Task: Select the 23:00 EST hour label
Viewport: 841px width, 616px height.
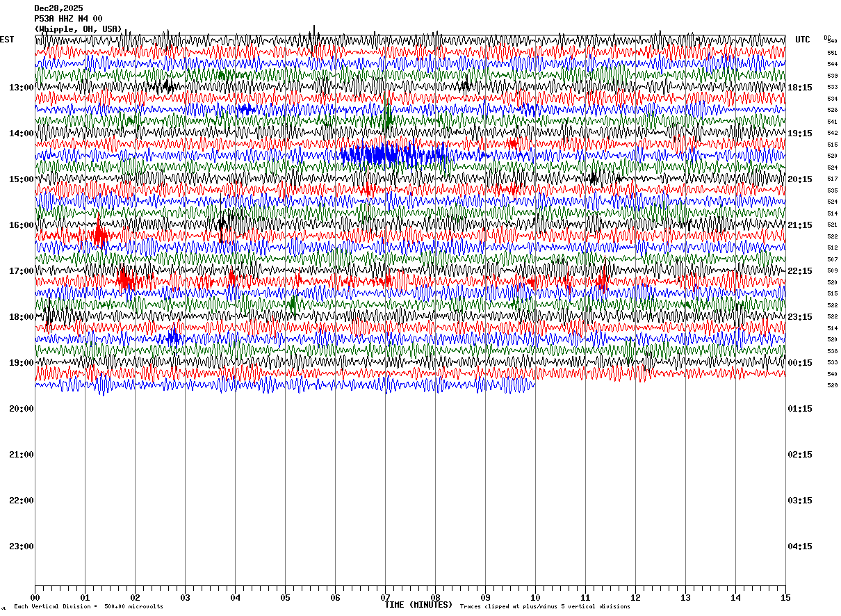Action: tap(22, 546)
